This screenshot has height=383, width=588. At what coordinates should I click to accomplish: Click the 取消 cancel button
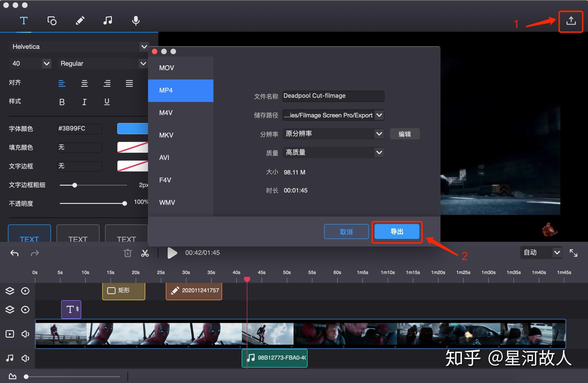pyautogui.click(x=346, y=231)
